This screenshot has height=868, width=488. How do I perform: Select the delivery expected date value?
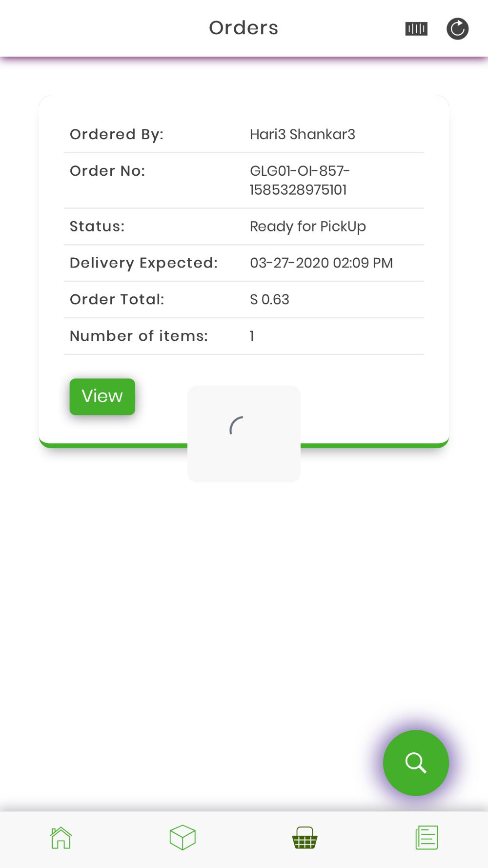click(x=321, y=263)
